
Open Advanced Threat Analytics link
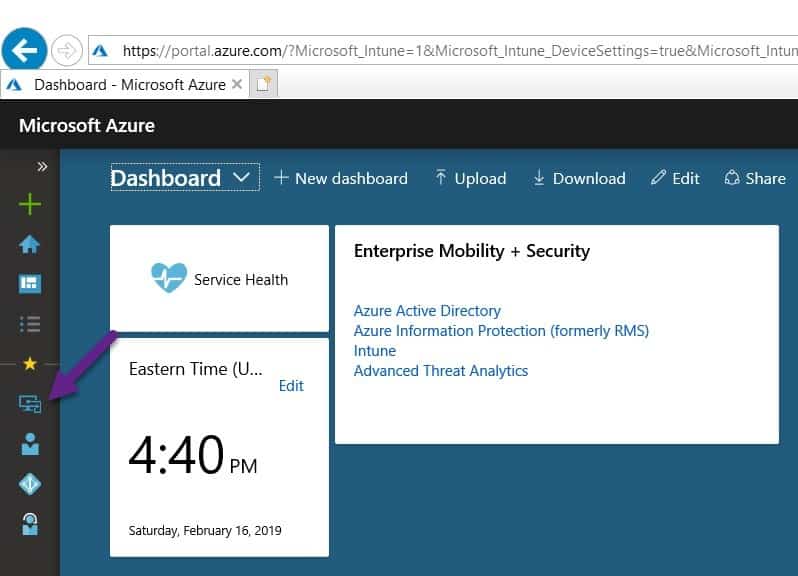pyautogui.click(x=441, y=371)
